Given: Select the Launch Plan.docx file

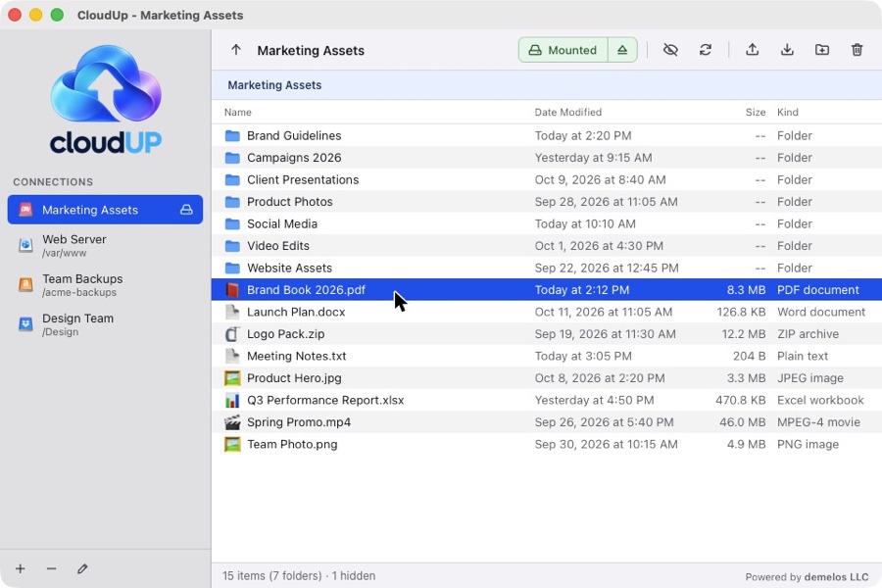Looking at the screenshot, I should coord(547,312).
